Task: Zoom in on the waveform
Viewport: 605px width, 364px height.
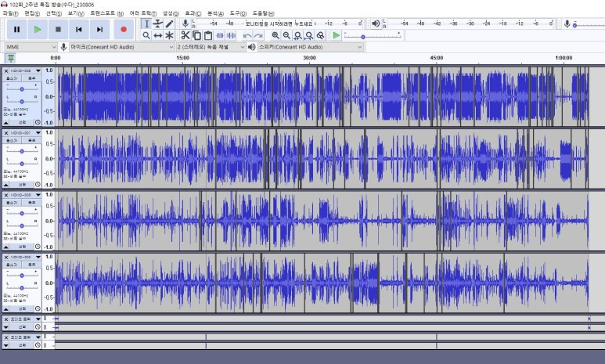Action: (x=275, y=35)
